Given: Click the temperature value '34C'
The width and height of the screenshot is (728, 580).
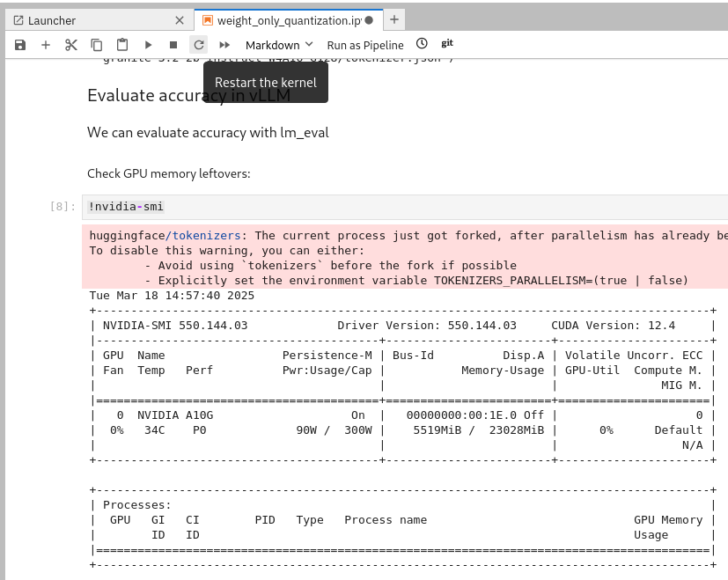Looking at the screenshot, I should pos(155,430).
